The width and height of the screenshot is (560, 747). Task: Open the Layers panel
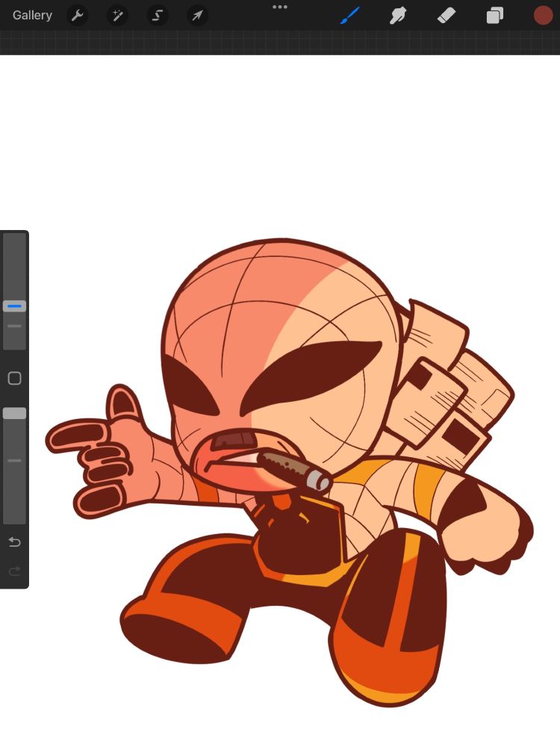pyautogui.click(x=495, y=16)
